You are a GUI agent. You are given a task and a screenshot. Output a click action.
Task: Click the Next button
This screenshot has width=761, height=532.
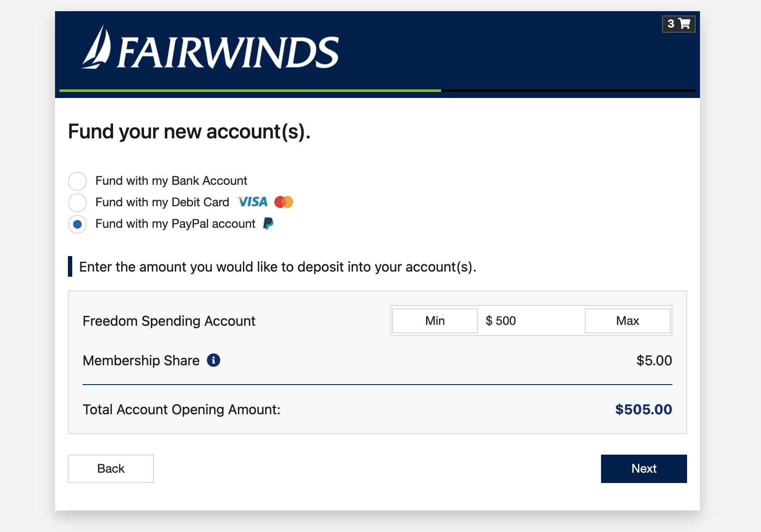pos(644,468)
